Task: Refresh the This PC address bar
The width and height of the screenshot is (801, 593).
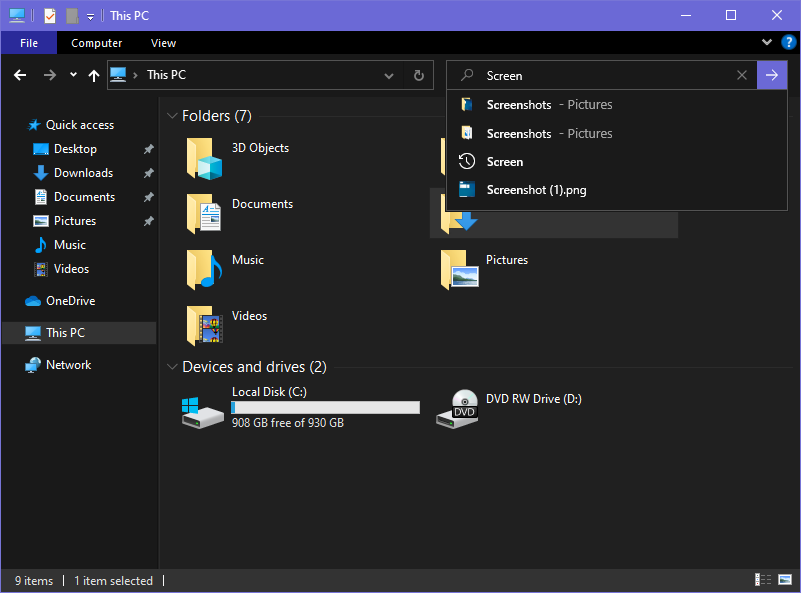Action: coord(419,75)
